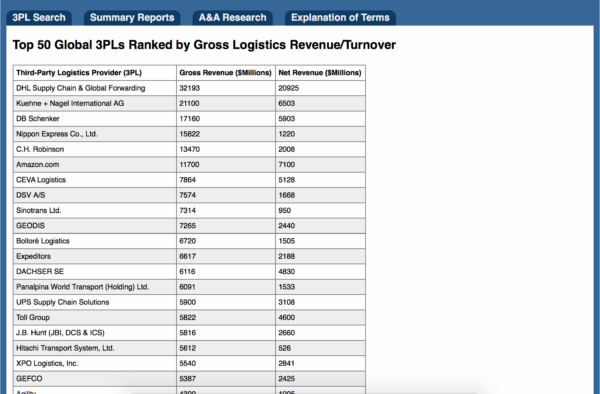Screen dimensions: 600x394
Task: Click gross revenue value 6116
Action: (x=188, y=272)
